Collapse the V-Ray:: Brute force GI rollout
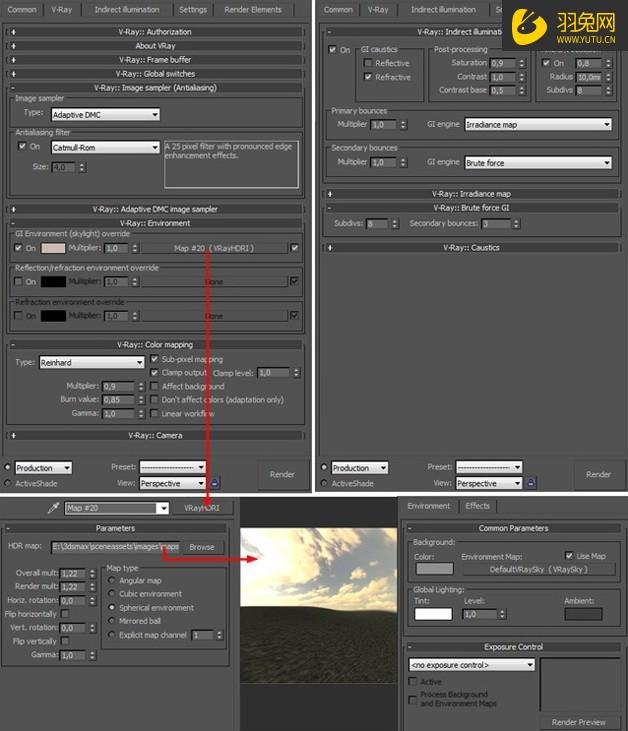 (471, 208)
